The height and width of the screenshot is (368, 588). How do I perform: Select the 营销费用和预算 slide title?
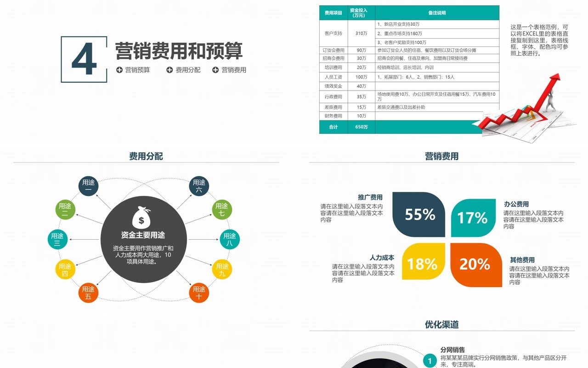click(x=179, y=51)
